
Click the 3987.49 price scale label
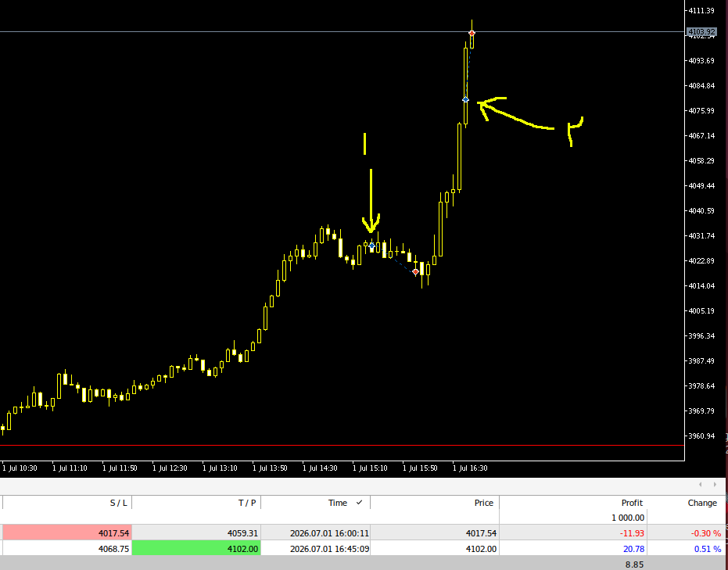[x=701, y=360]
